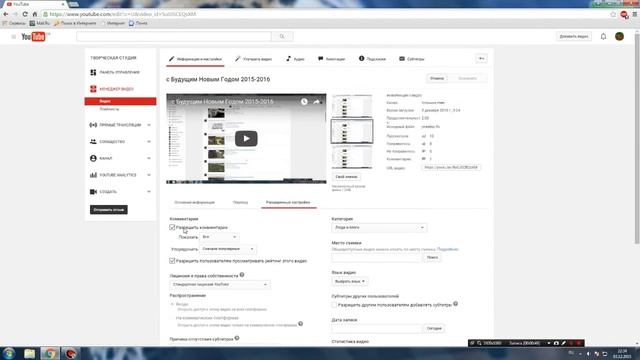Click Chrome home button
The image size is (640, 360).
(35, 14)
